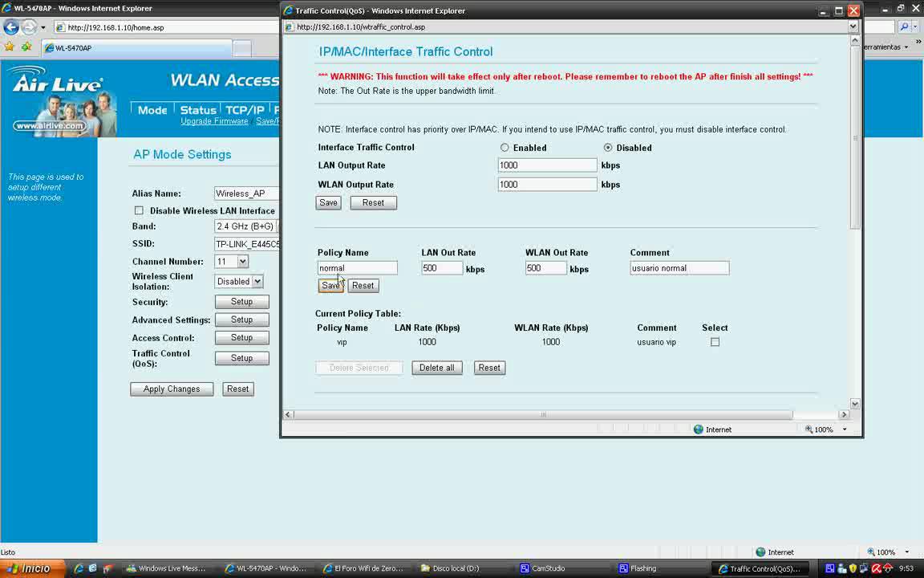Click the Traffic Control(QoS) taskbar item
Viewport: 924px width, 578px height.
[759, 568]
